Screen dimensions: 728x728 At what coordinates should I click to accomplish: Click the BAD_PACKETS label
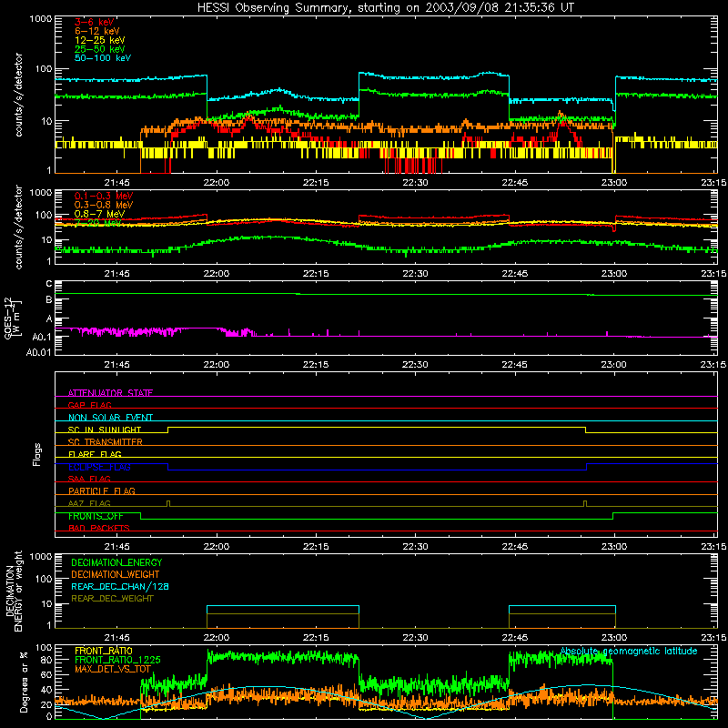click(x=99, y=528)
